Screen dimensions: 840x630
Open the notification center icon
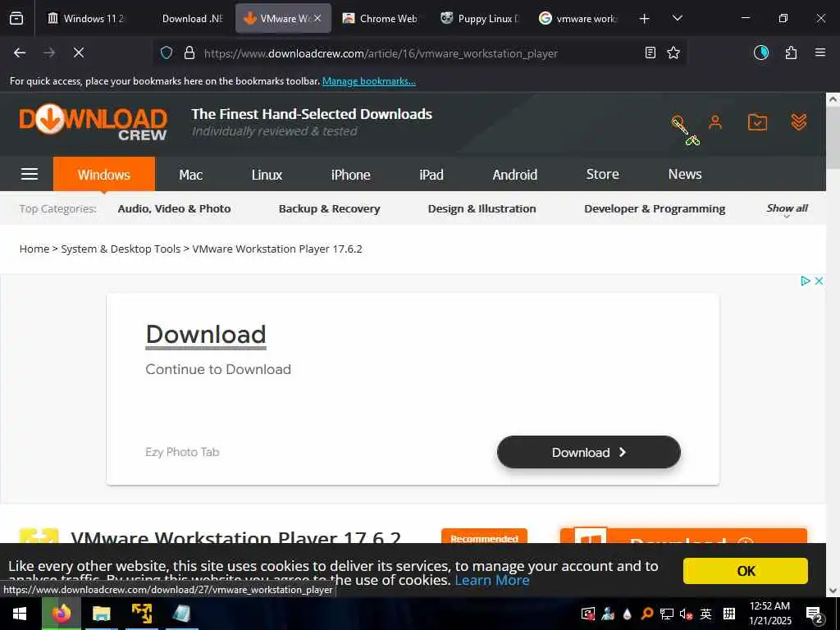[x=815, y=615]
